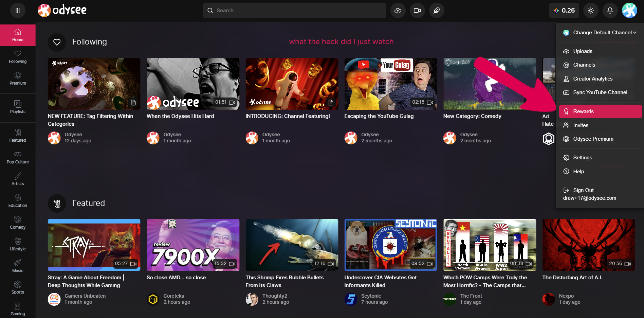This screenshot has height=318, width=644.
Task: Click 'New Category: Comedy' title
Action: coord(472,116)
